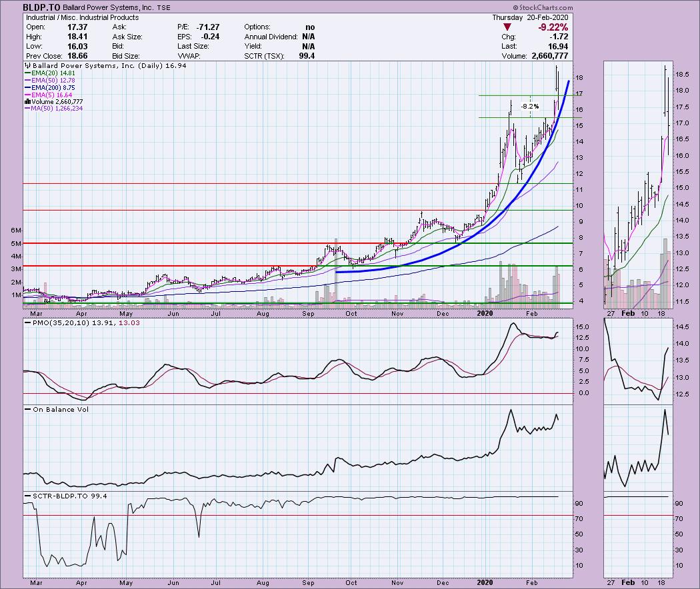Click the EPS value -0.24
This screenshot has width=700, height=589.
(210, 37)
